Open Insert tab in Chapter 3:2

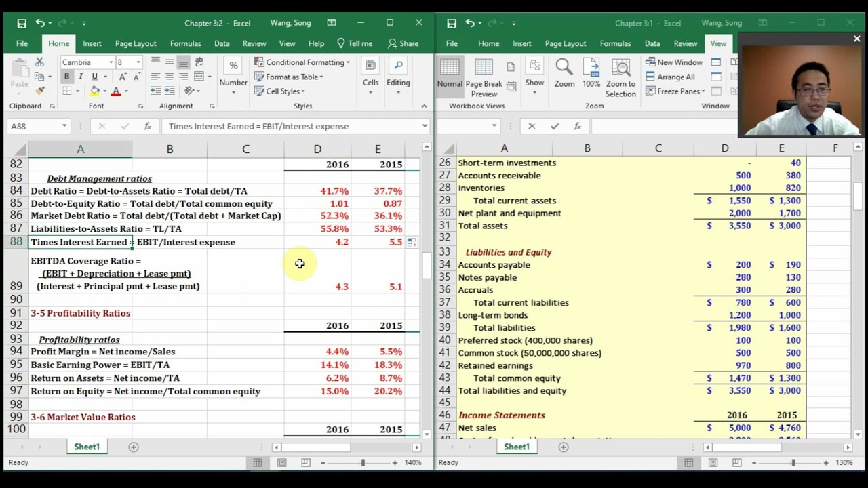click(92, 43)
